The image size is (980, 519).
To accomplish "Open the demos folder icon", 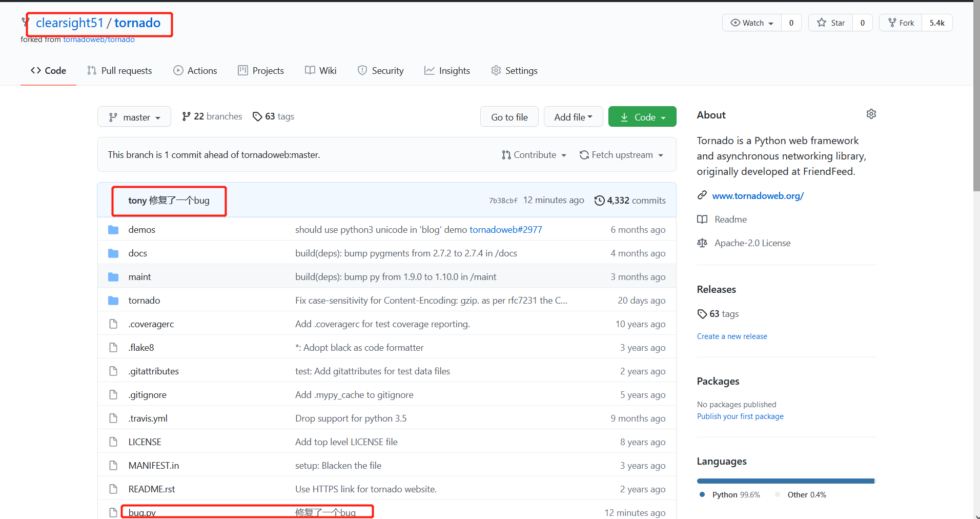I will coord(113,230).
